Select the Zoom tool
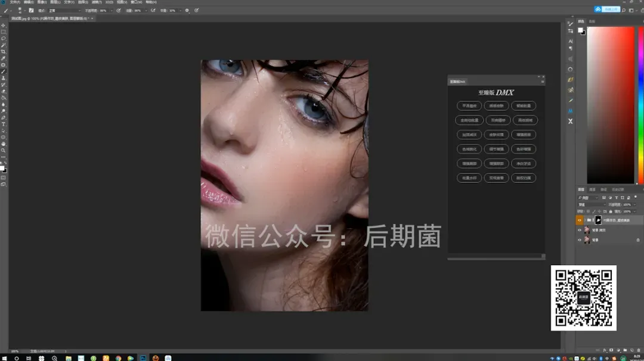The height and width of the screenshot is (361, 644). (x=4, y=151)
